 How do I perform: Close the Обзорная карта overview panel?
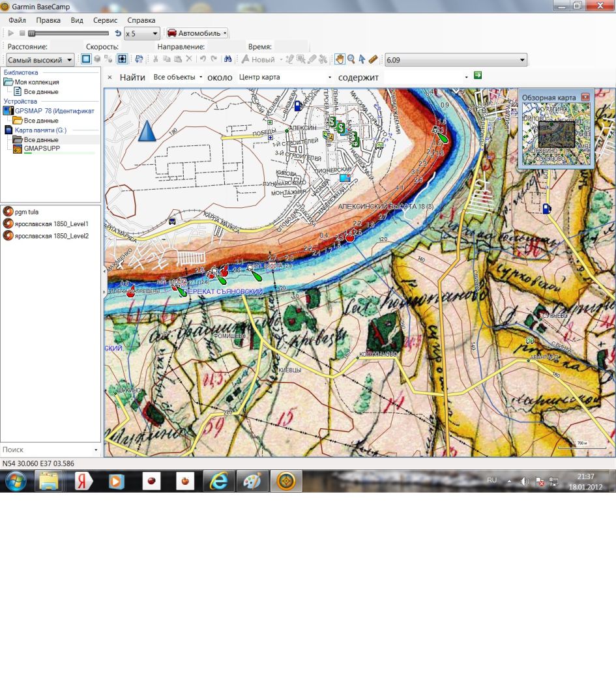[585, 97]
